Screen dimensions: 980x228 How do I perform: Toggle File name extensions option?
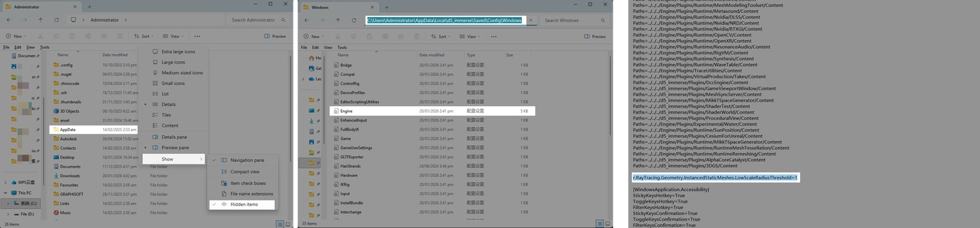242,194
